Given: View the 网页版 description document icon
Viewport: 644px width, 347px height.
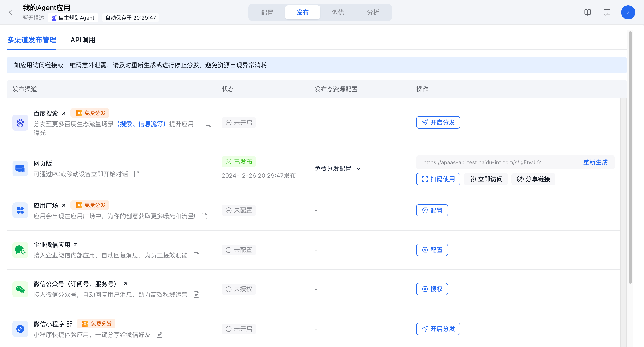Looking at the screenshot, I should point(137,174).
